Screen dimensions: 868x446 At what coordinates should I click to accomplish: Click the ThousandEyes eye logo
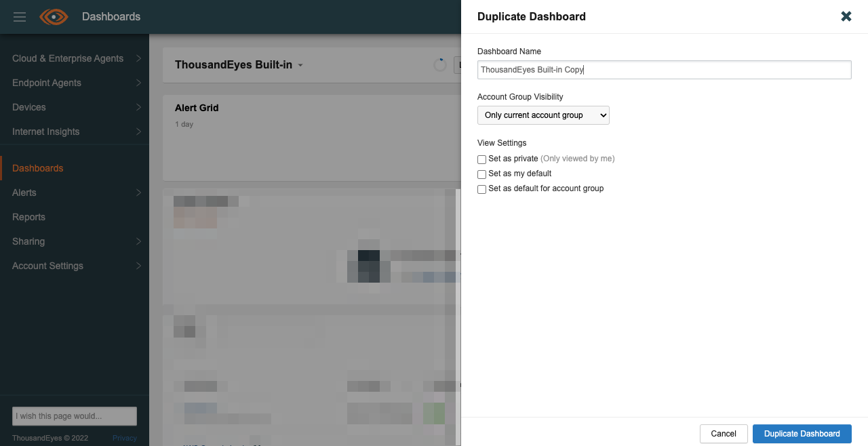pyautogui.click(x=54, y=17)
